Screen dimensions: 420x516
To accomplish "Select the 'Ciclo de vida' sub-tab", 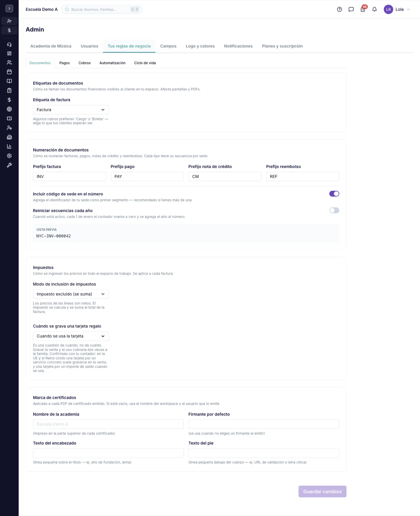I will 145,63.
